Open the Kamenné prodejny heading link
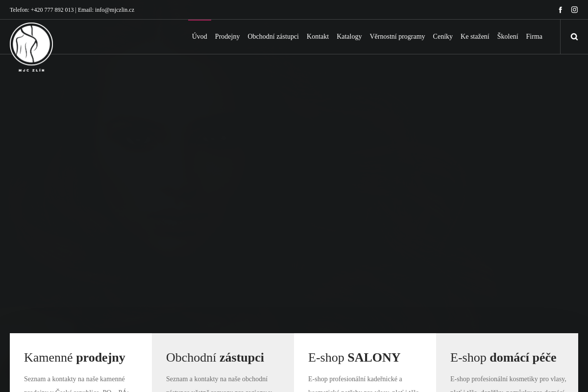 [74, 357]
